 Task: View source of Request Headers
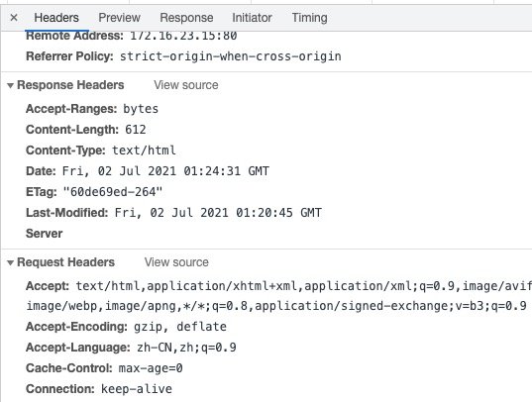(176, 262)
